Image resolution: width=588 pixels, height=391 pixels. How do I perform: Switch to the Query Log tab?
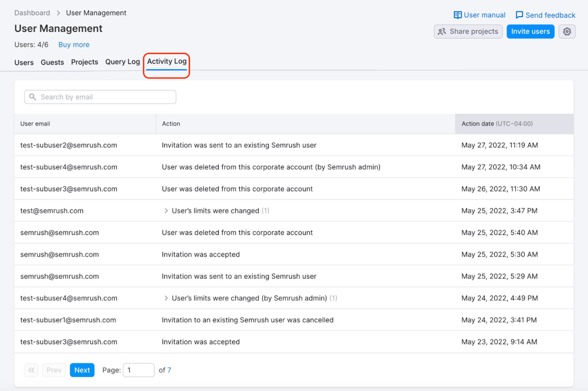tap(122, 62)
